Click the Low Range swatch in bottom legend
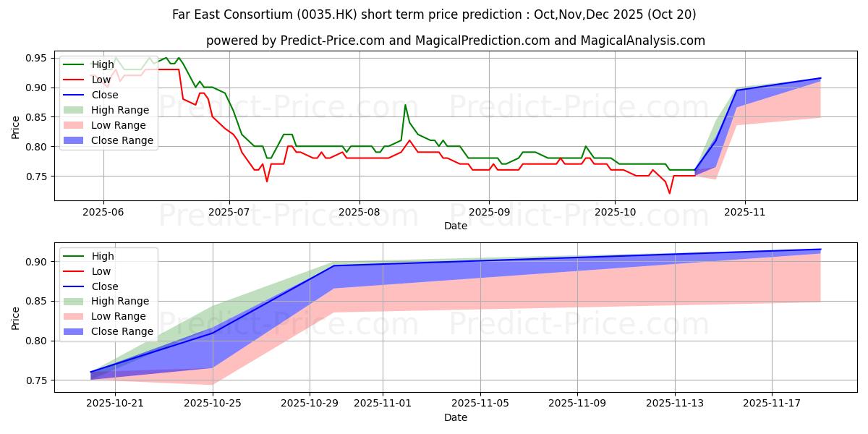 pos(75,316)
